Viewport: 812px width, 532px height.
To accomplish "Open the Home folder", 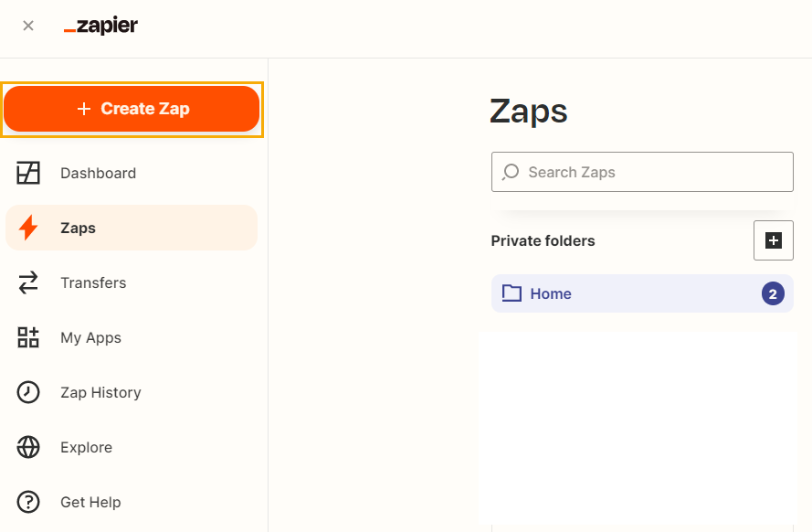I will 642,293.
